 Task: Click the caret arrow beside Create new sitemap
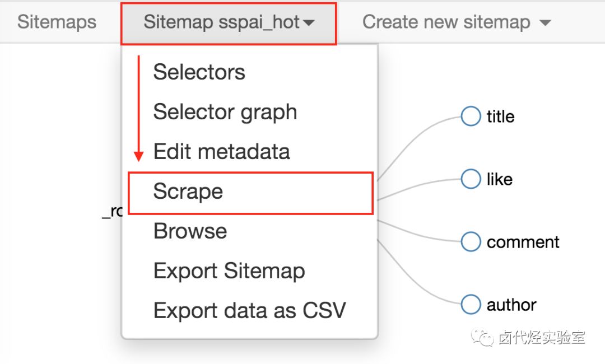[544, 23]
